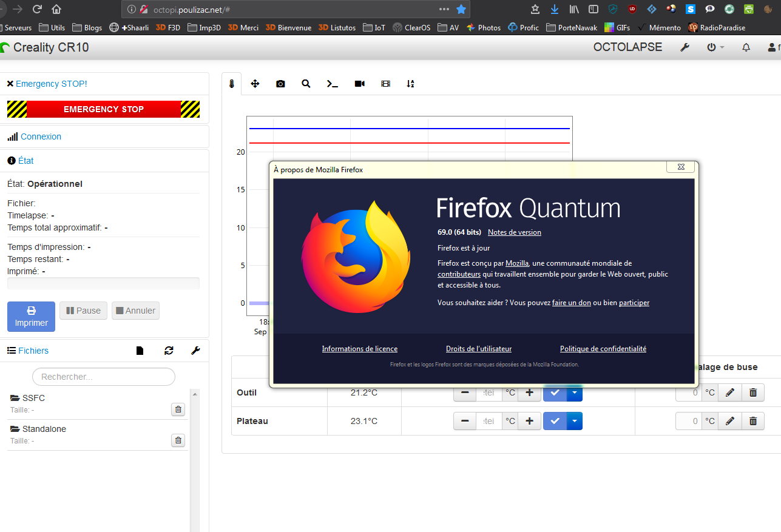Open Outil temperature preset dropdown caret
This screenshot has height=532, width=781.
pyautogui.click(x=574, y=392)
